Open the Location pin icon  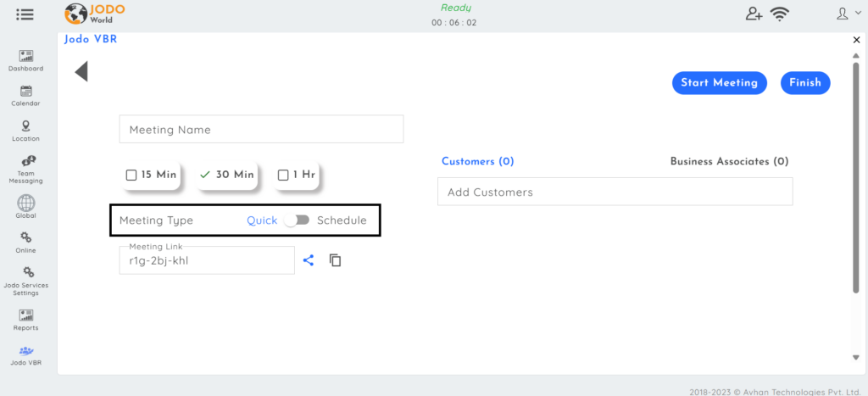coord(26,126)
